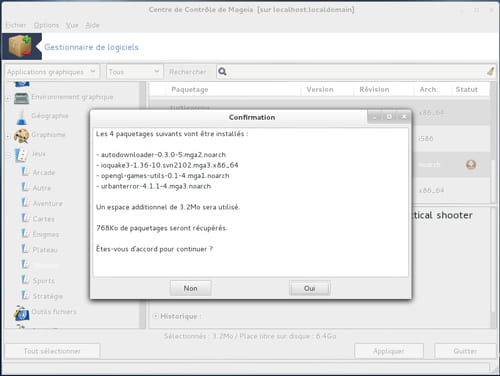This screenshot has width=500, height=376.
Task: Select the Jeux category icon
Action: pyautogui.click(x=21, y=155)
